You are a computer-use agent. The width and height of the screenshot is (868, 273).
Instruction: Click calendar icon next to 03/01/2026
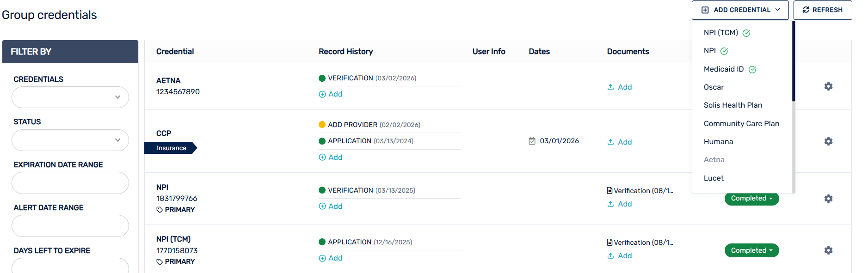532,141
